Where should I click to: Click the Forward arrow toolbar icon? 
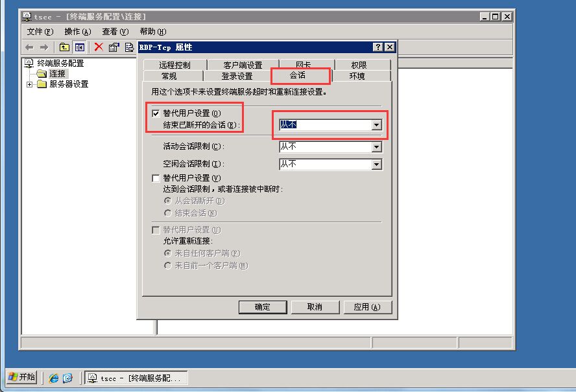(x=44, y=47)
